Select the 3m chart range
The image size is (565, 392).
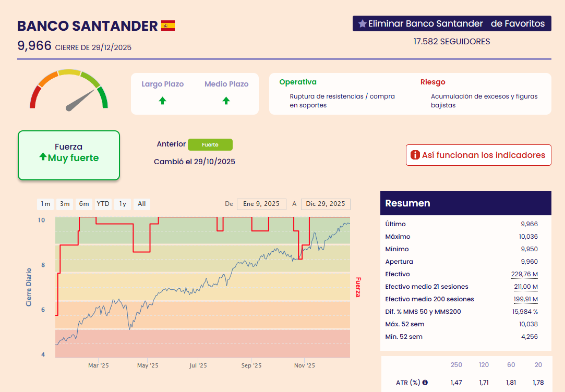65,204
